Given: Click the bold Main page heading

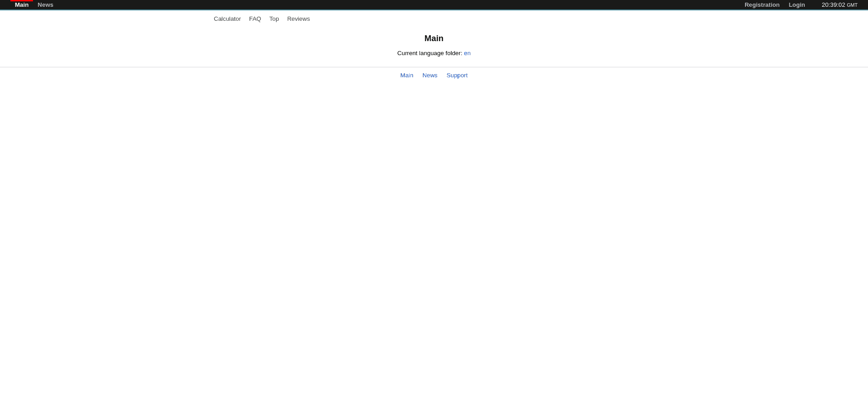Looking at the screenshot, I should coord(434,38).
